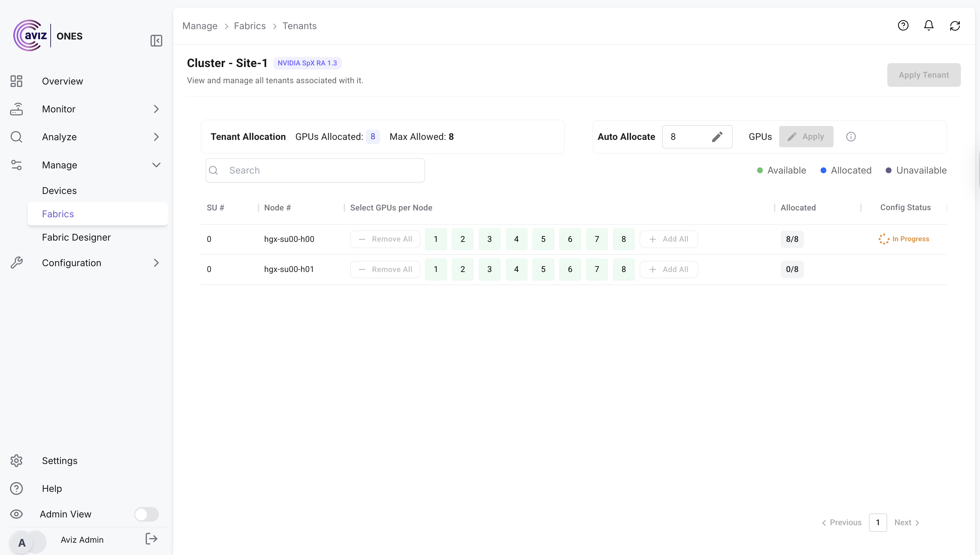Toggle GPU 3 on node hgx-su00-h01
The height and width of the screenshot is (555, 980).
[x=489, y=269]
